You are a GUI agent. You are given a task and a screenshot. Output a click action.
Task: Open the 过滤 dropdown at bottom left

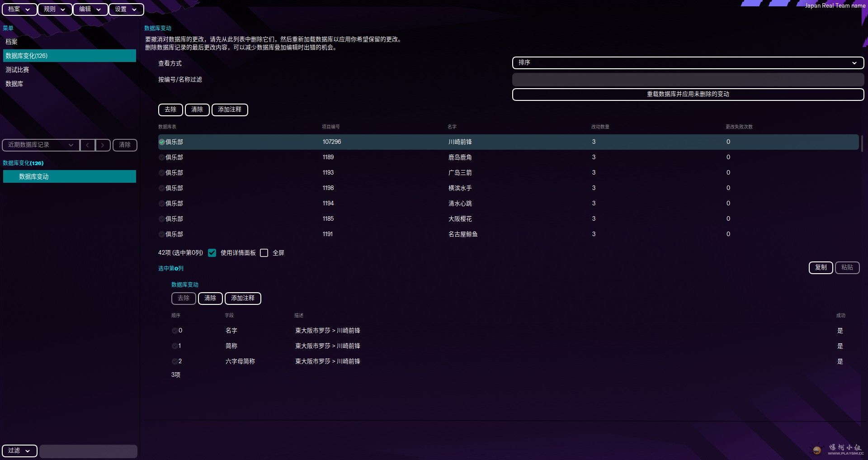point(19,451)
